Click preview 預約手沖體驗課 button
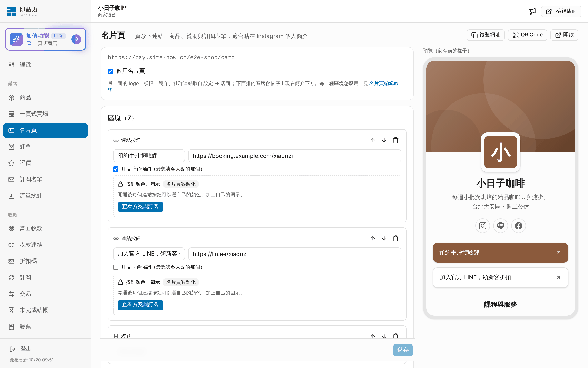 coord(500,253)
